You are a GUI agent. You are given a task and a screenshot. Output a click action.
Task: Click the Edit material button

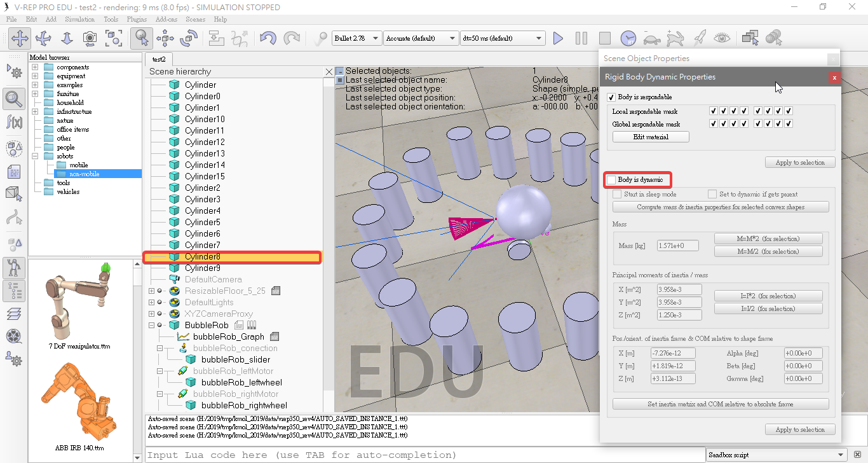pos(651,137)
